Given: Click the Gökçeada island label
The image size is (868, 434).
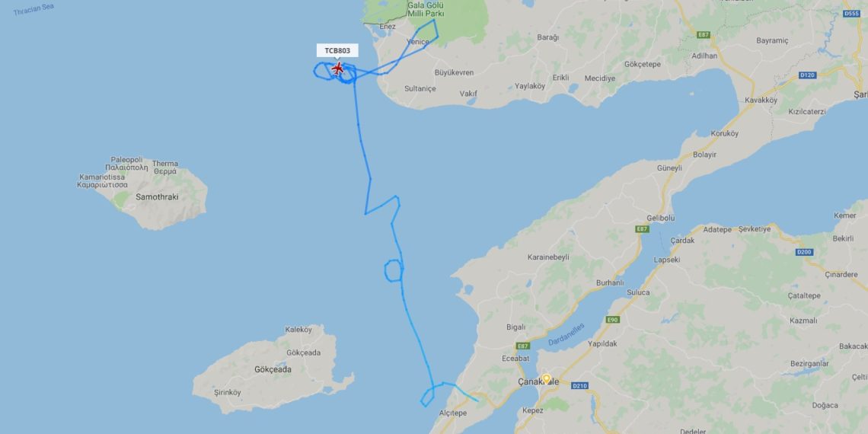Looking at the screenshot, I should point(273,369).
